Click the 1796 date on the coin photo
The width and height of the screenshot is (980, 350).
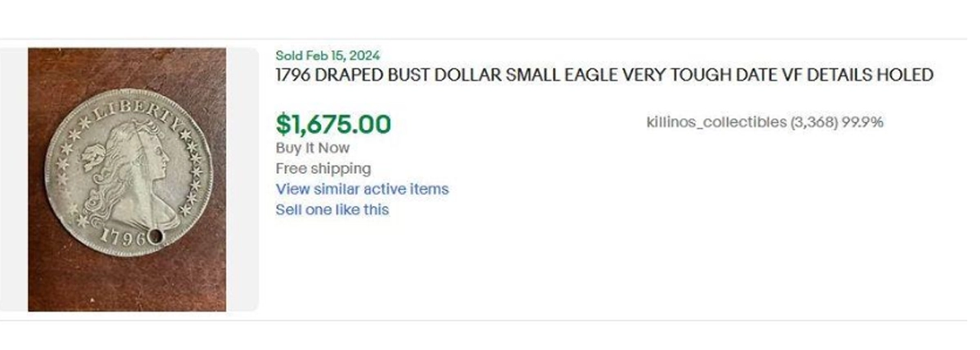coord(122,236)
